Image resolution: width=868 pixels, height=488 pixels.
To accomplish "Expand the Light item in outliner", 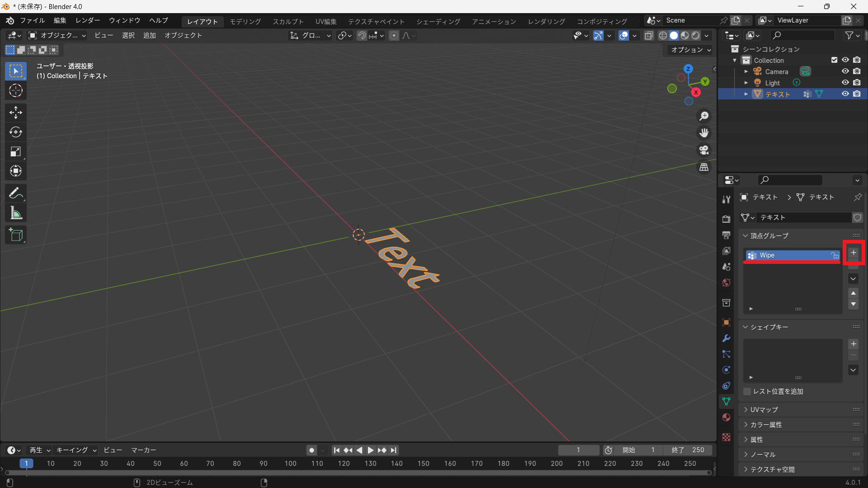I will click(x=746, y=83).
